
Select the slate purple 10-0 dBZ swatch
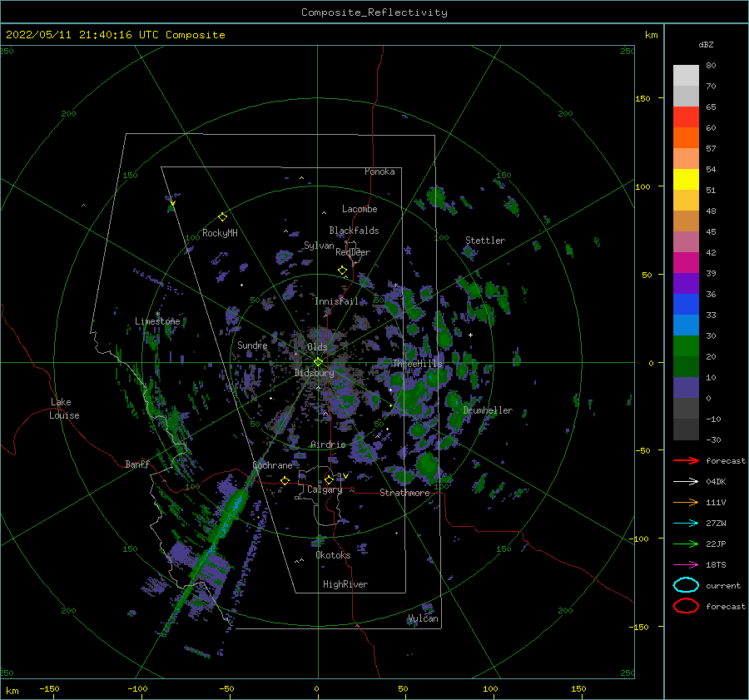tap(686, 388)
